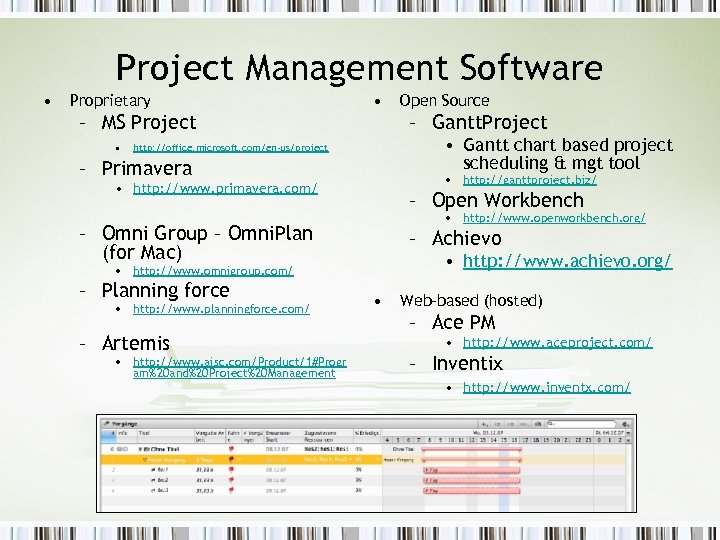Click the slide title Project Management Software
The image size is (720, 540).
359,68
